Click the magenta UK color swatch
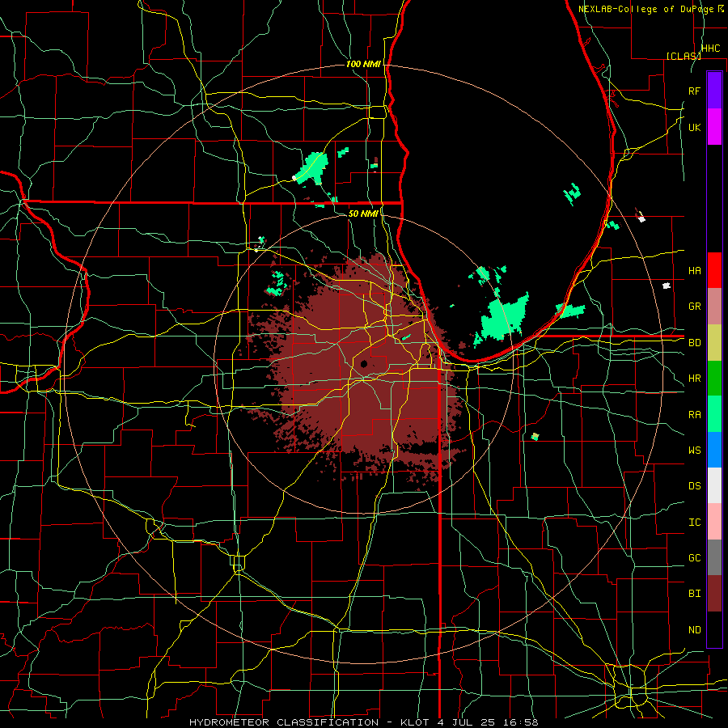This screenshot has width=728, height=728. [x=714, y=127]
